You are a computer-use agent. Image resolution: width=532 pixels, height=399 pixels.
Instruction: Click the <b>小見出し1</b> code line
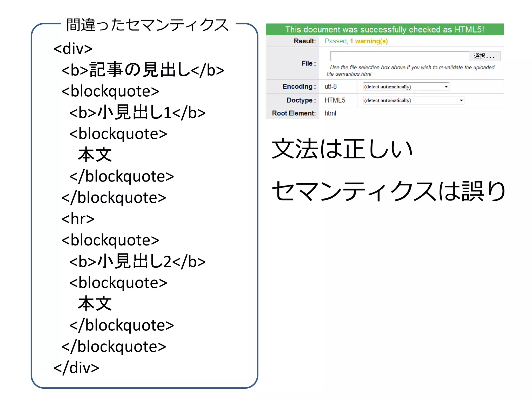(x=137, y=112)
